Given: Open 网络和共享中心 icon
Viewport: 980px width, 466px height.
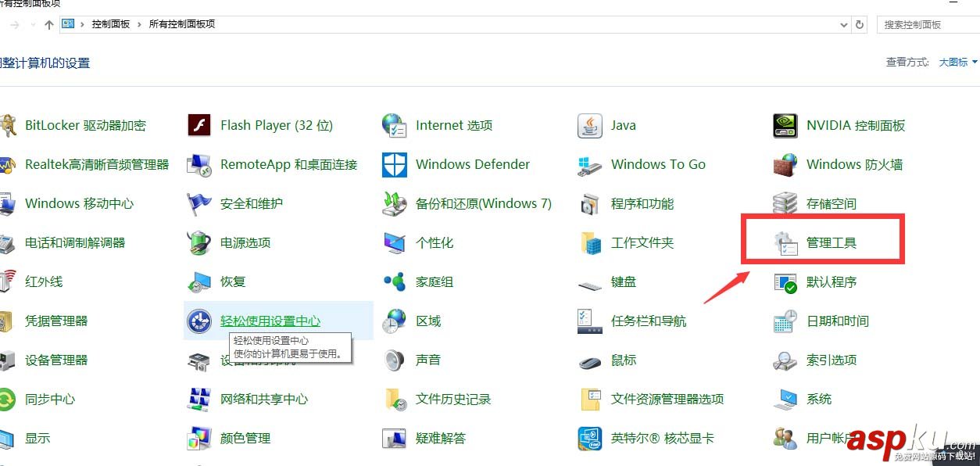Looking at the screenshot, I should pyautogui.click(x=199, y=399).
